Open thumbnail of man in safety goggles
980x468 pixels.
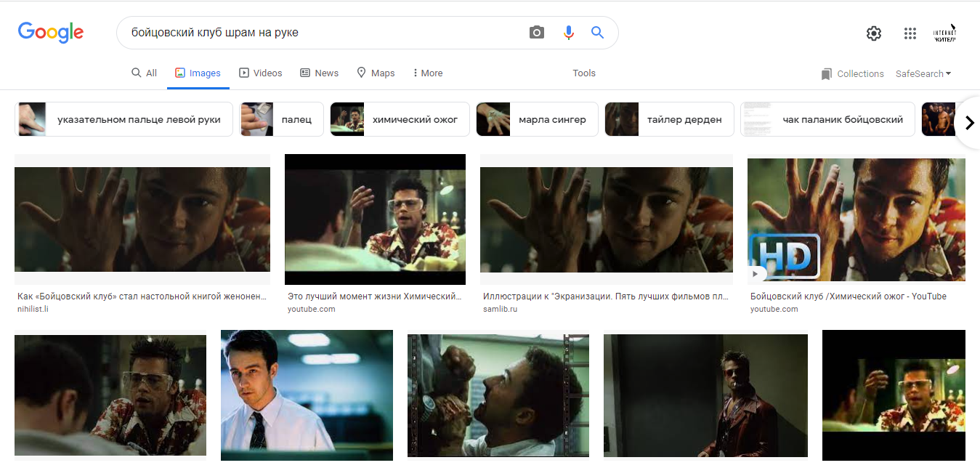[110, 395]
